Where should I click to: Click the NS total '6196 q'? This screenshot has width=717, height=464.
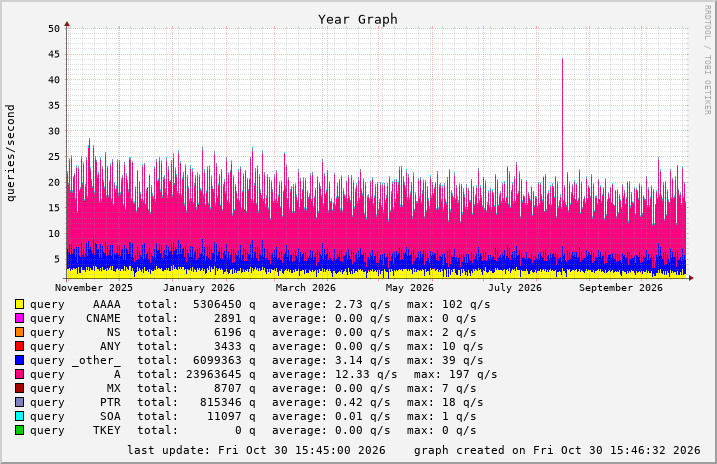[x=235, y=332]
